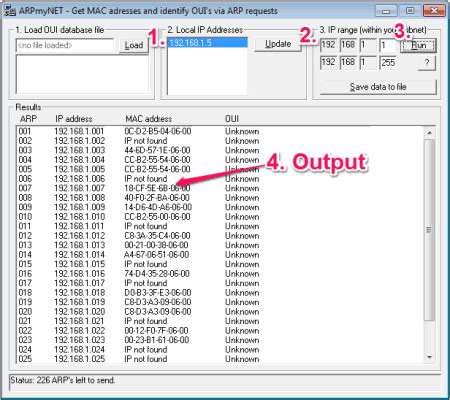The height and width of the screenshot is (400, 450).
Task: Select result row 192.168.1.008
Action: pyautogui.click(x=220, y=198)
